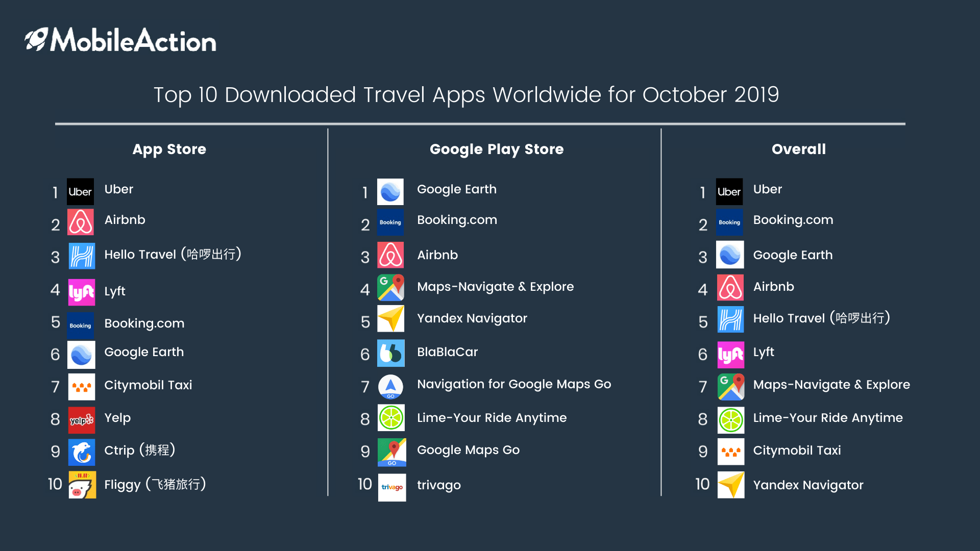Click the Yelp icon in App Store list
Image resolution: width=980 pixels, height=551 pixels.
(x=82, y=420)
